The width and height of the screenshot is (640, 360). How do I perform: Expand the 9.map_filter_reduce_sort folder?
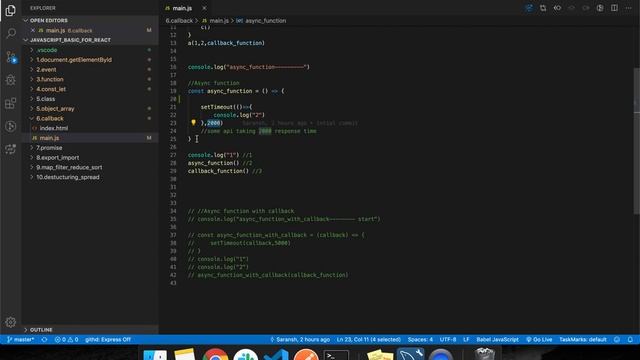tap(69, 167)
